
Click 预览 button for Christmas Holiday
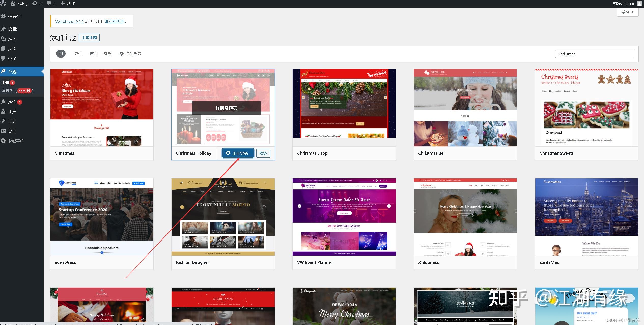(263, 153)
